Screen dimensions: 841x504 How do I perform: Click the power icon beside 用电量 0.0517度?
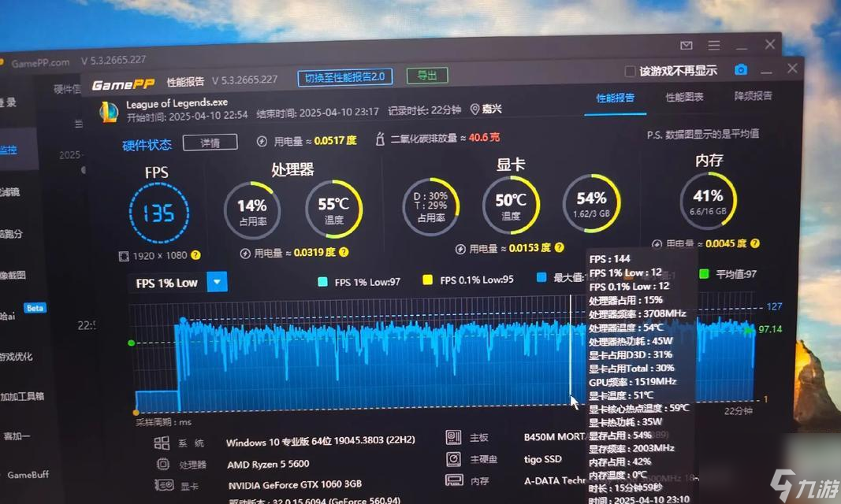coord(262,142)
